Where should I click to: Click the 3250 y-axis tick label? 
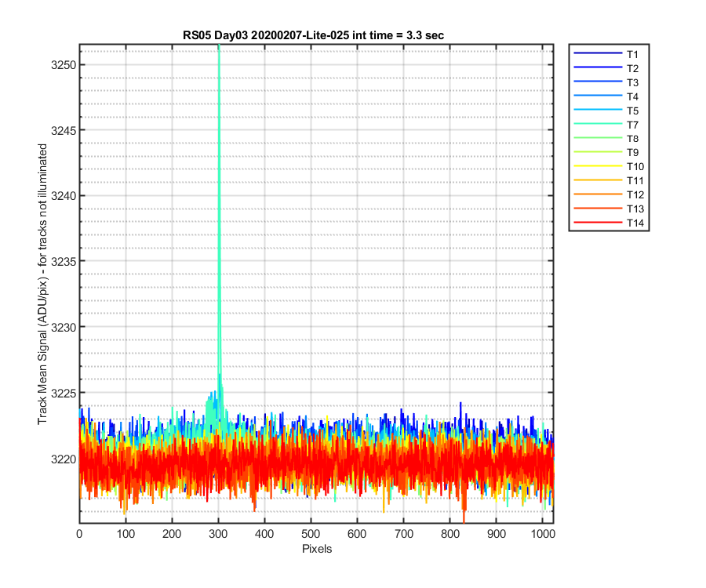[64, 65]
